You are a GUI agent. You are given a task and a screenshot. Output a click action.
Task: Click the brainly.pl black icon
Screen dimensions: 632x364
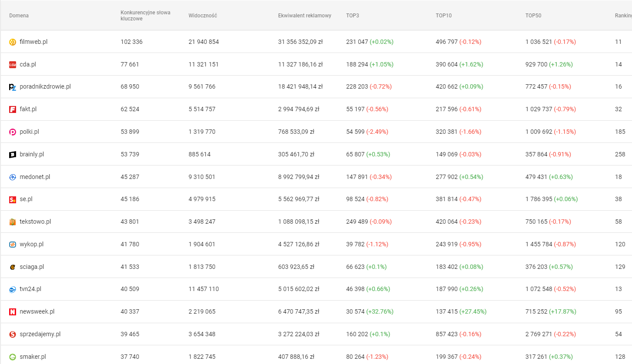coord(13,155)
